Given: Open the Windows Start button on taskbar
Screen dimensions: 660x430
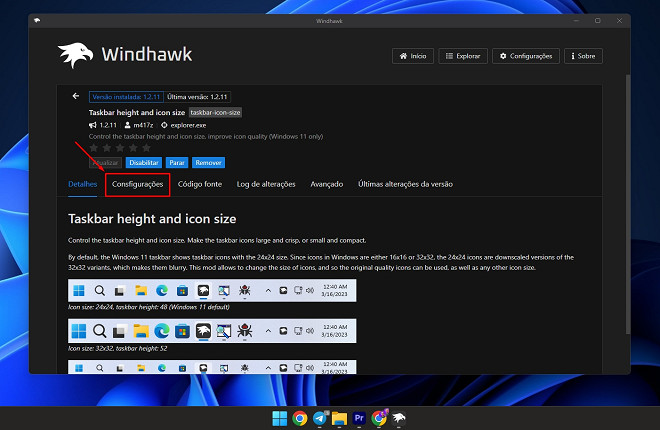Looking at the screenshot, I should (x=279, y=418).
